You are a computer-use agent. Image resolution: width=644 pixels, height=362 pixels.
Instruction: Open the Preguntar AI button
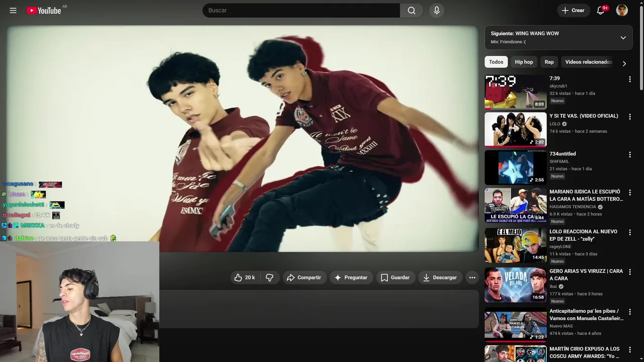click(351, 278)
